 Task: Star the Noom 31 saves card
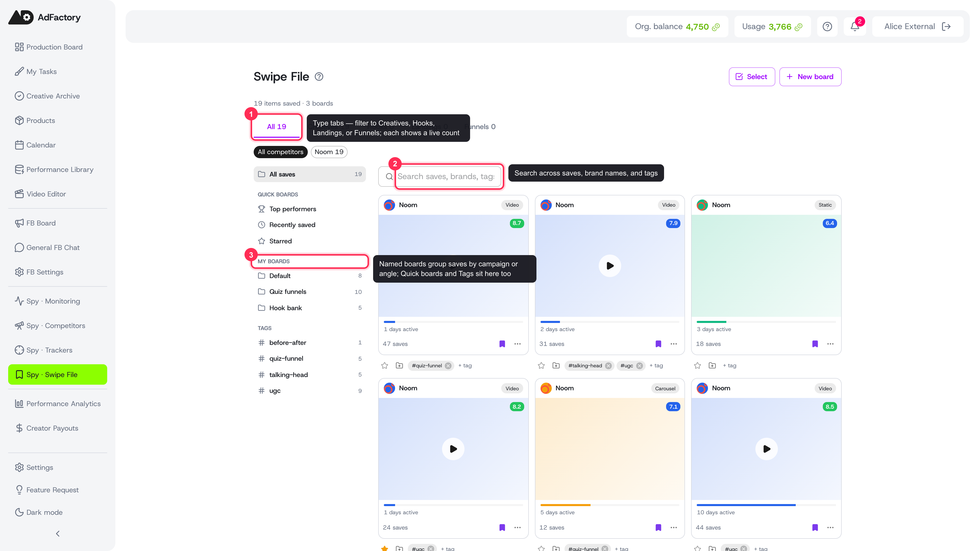coord(541,366)
